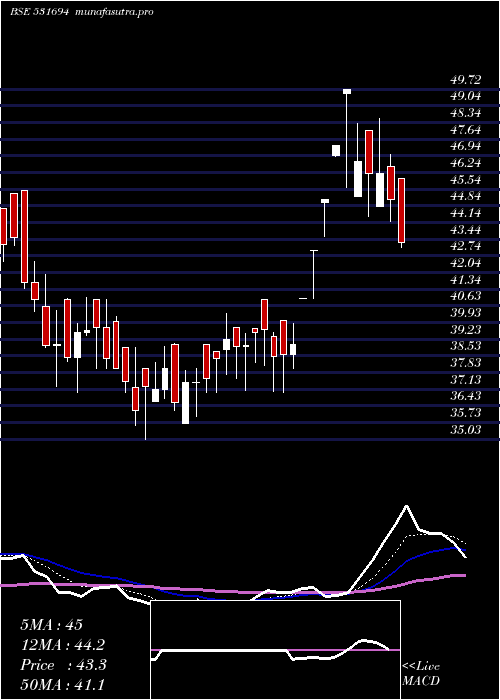Viewport: 500px width, 700px height.
Task: Select the 35.03 price level label
Action: pyautogui.click(x=466, y=430)
